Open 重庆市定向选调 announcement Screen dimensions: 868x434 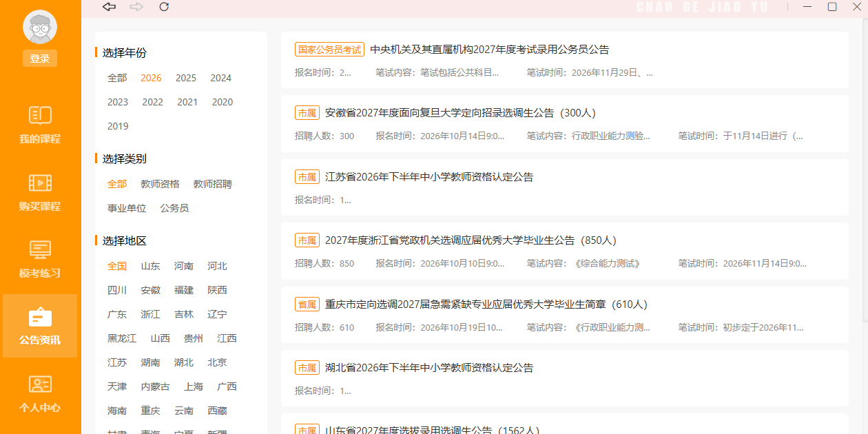tap(565, 315)
